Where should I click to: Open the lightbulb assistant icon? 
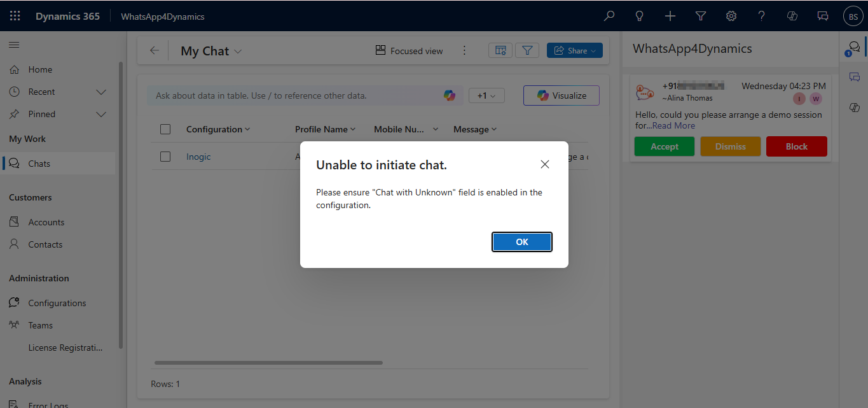click(640, 16)
